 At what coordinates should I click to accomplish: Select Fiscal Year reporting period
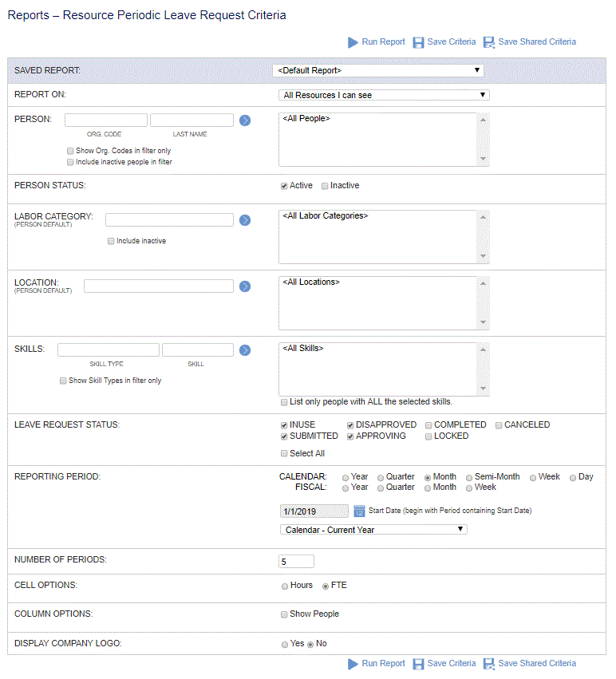346,488
